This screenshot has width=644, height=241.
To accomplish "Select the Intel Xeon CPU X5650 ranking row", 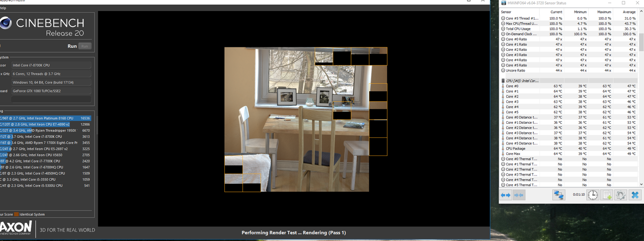I will (x=46, y=155).
